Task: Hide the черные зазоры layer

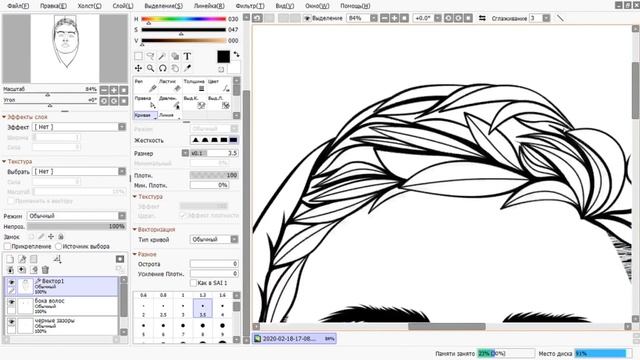Action: click(11, 322)
